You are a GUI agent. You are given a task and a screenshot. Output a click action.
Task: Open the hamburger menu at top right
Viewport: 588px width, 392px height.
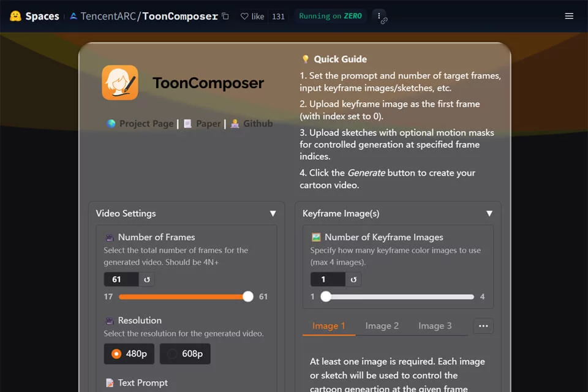tap(569, 16)
